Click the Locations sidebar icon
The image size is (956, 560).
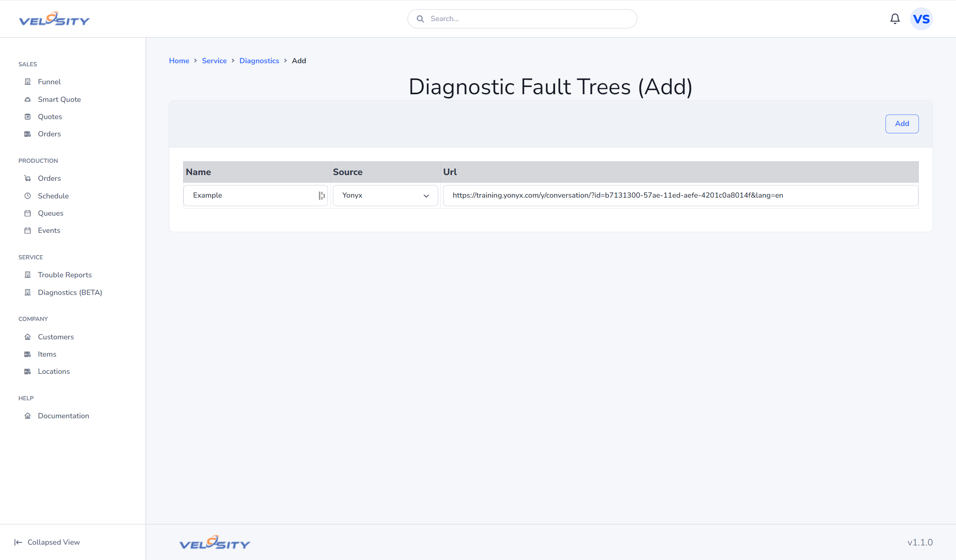[28, 371]
